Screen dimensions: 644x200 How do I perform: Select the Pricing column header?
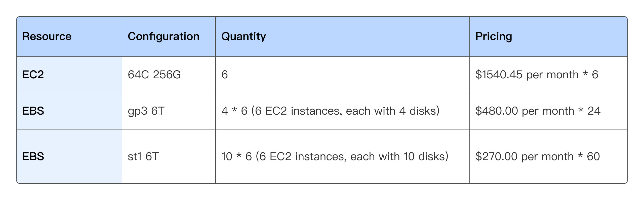[494, 37]
